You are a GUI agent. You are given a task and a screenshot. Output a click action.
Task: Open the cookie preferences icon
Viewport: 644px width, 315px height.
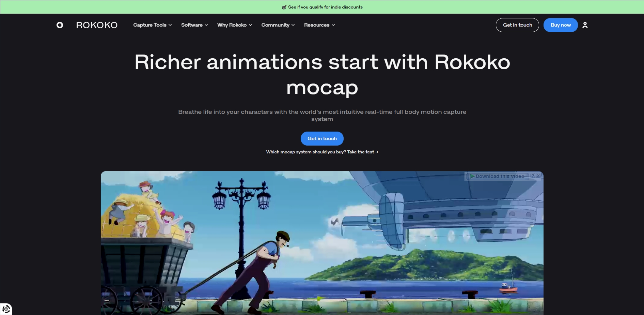click(x=6, y=309)
